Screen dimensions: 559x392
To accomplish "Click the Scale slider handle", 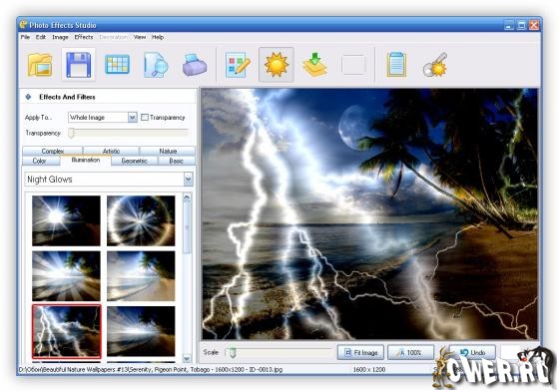I will tap(233, 352).
